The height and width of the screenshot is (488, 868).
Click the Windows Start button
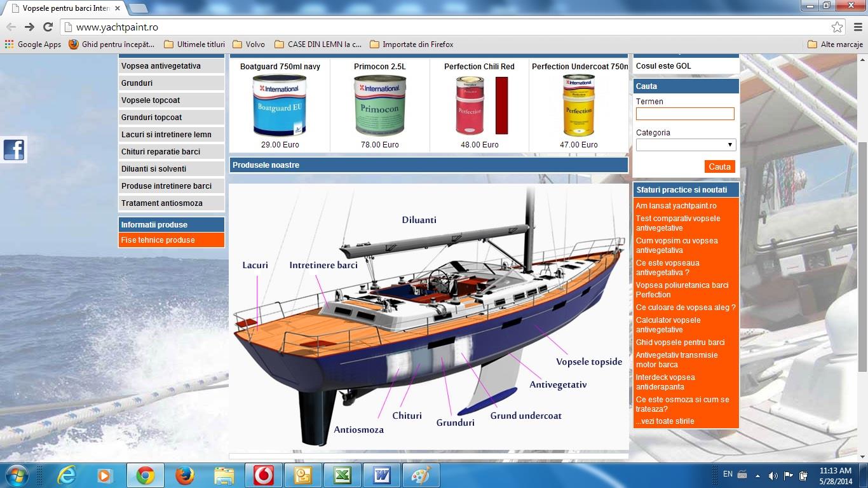pyautogui.click(x=16, y=475)
